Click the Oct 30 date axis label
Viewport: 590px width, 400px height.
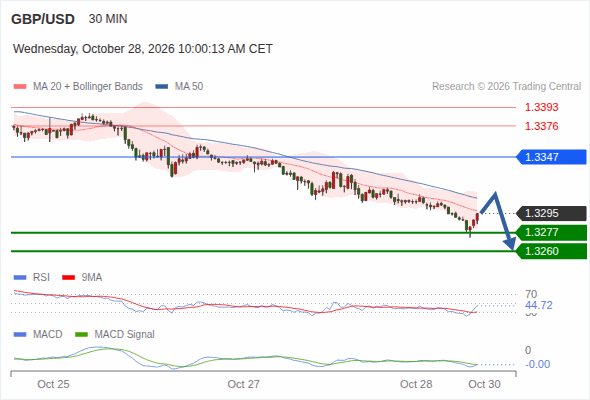coord(484,384)
